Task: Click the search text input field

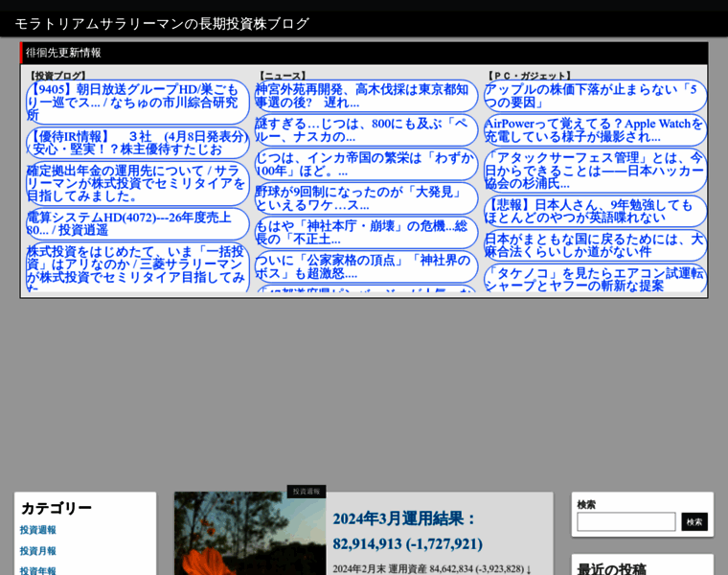Action: (x=626, y=521)
